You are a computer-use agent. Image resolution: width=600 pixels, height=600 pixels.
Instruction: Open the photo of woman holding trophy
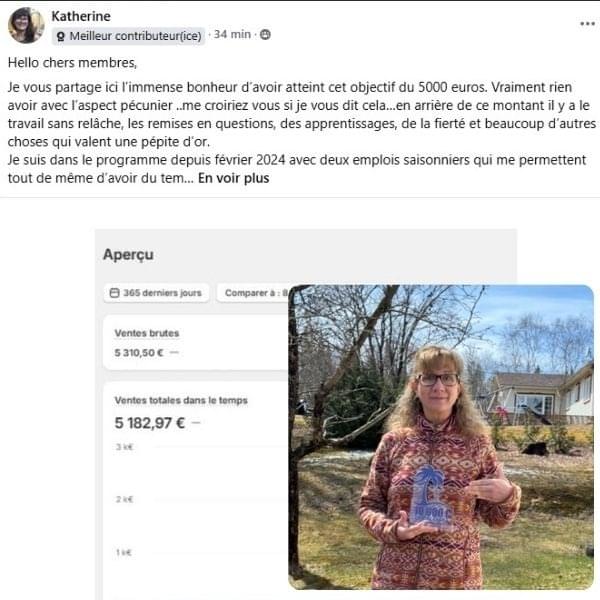click(x=441, y=437)
